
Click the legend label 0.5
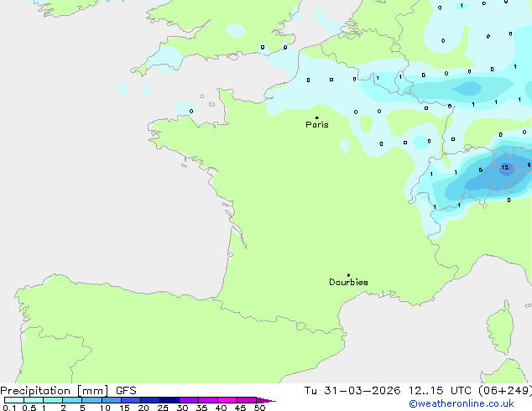(x=29, y=408)
